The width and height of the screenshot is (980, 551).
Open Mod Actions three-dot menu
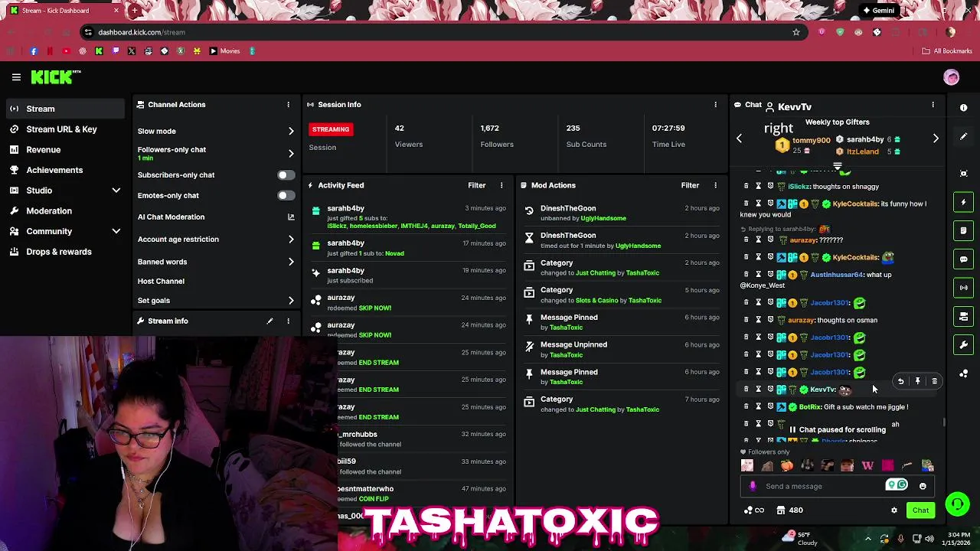click(x=716, y=185)
